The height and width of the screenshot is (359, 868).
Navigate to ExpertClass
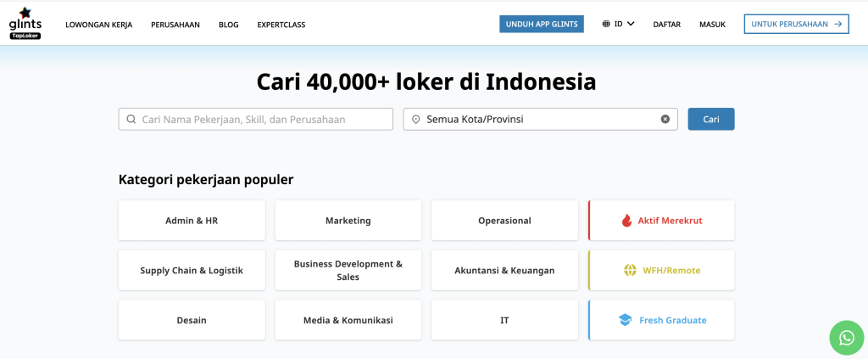tap(281, 25)
